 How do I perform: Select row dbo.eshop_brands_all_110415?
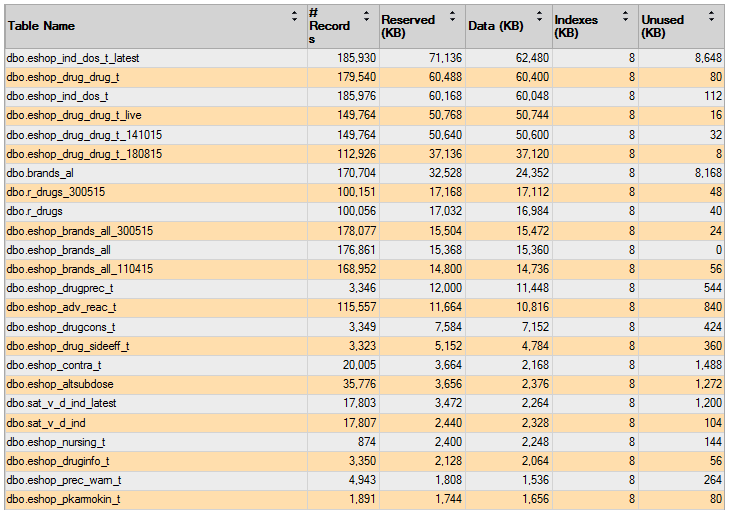(x=364, y=269)
